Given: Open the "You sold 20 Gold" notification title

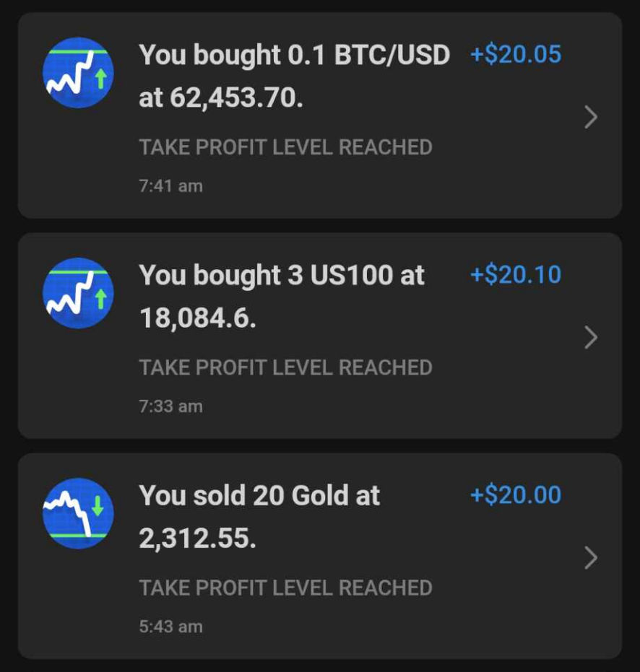Looking at the screenshot, I should 259,495.
